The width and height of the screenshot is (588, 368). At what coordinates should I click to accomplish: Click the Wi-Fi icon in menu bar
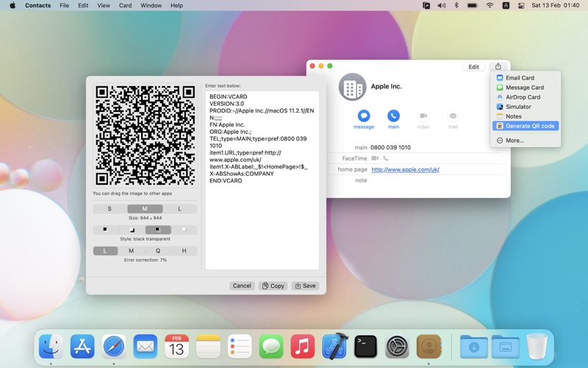point(490,5)
